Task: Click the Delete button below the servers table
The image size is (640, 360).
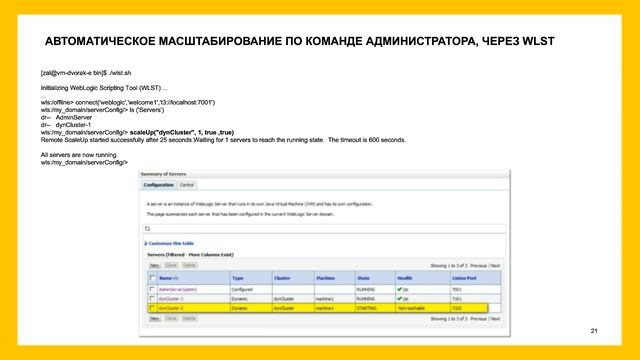Action: [x=189, y=318]
